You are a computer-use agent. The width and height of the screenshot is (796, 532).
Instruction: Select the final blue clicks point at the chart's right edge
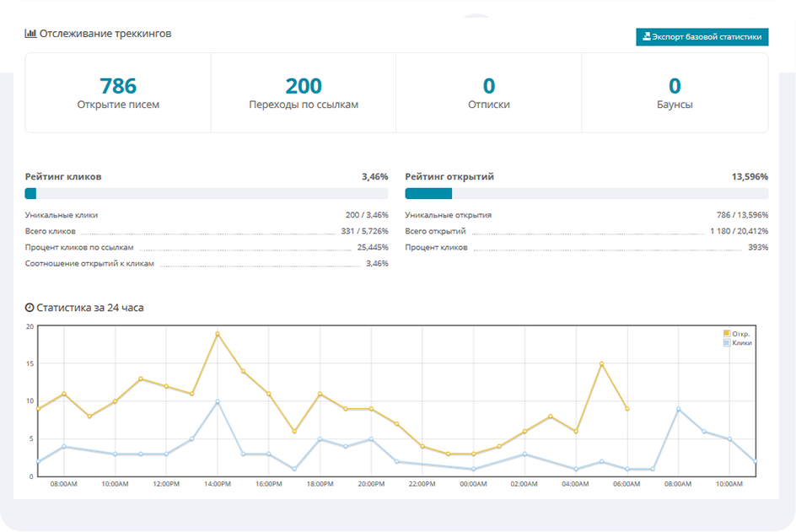pyautogui.click(x=755, y=461)
